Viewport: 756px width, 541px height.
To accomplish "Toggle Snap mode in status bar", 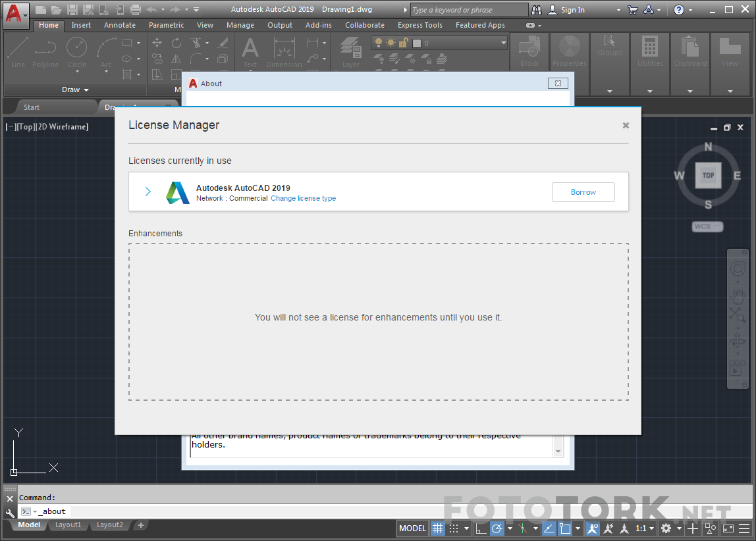I will (454, 528).
